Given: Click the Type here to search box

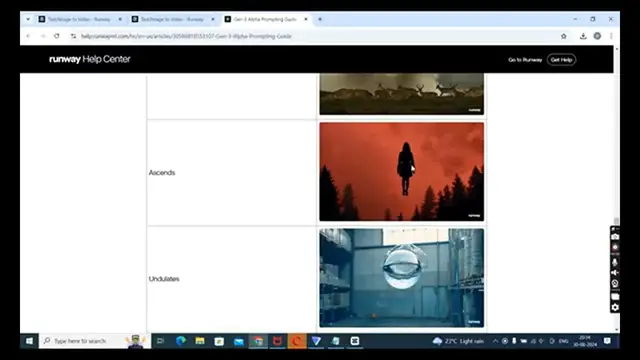Looking at the screenshot, I should pyautogui.click(x=95, y=341).
